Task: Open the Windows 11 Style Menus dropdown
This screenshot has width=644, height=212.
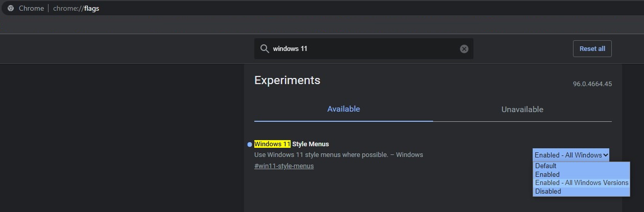Action: (571, 155)
